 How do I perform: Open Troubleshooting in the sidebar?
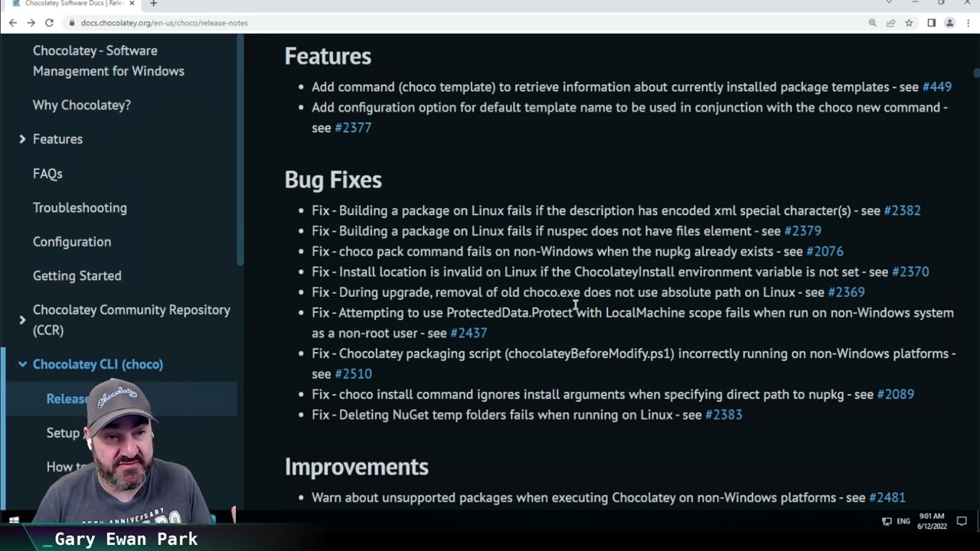point(80,207)
